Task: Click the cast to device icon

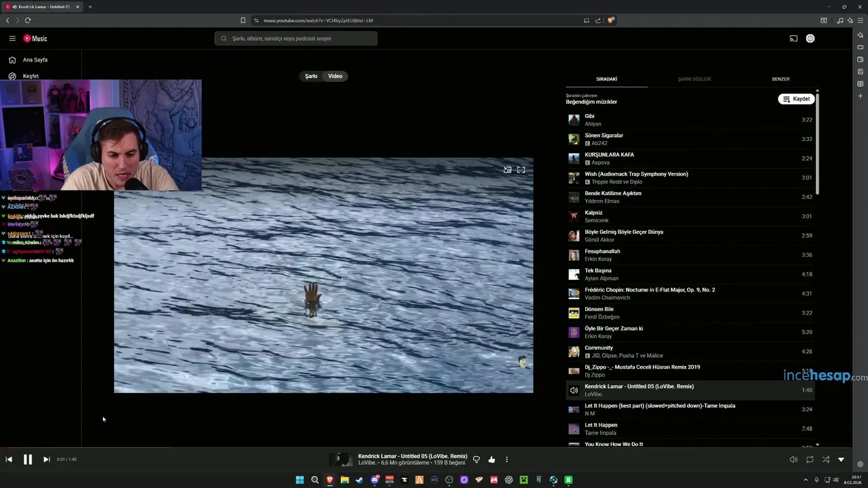Action: tap(793, 39)
